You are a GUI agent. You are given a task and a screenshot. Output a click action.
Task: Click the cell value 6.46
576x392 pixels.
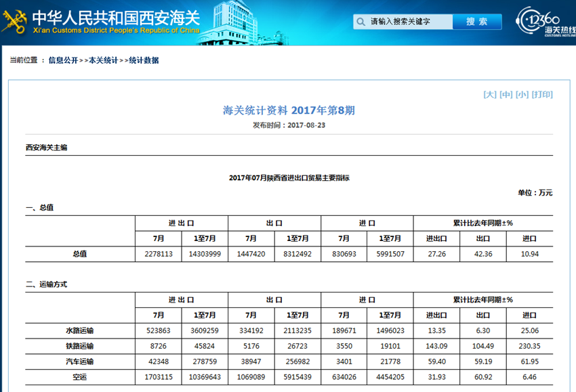(530, 377)
